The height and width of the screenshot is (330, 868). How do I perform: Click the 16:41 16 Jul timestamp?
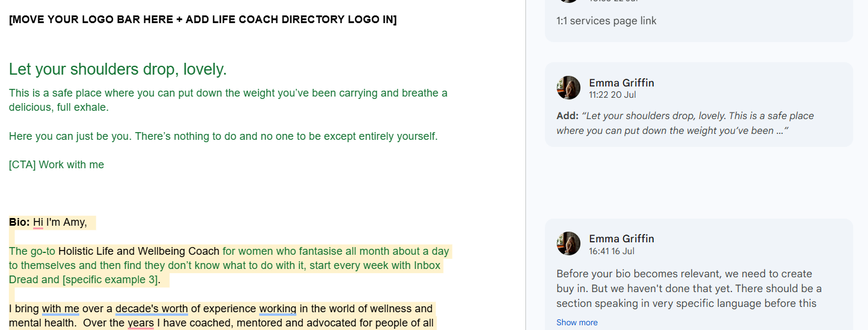[611, 251]
